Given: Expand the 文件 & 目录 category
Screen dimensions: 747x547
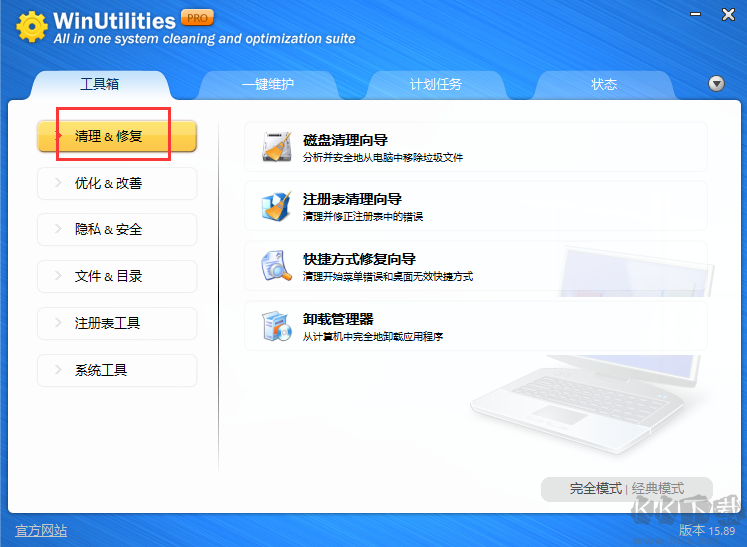Looking at the screenshot, I should click(x=117, y=276).
